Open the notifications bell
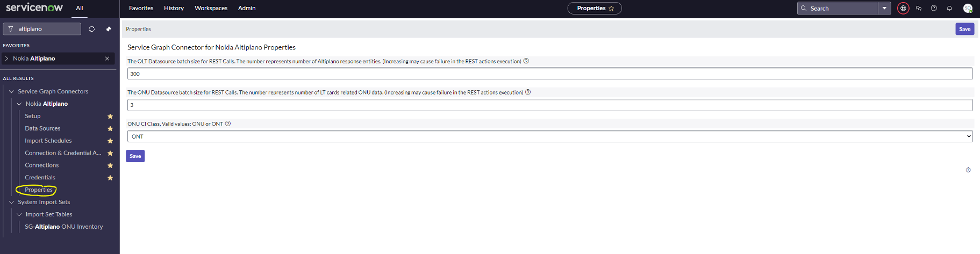This screenshot has width=980, height=254. (949, 8)
